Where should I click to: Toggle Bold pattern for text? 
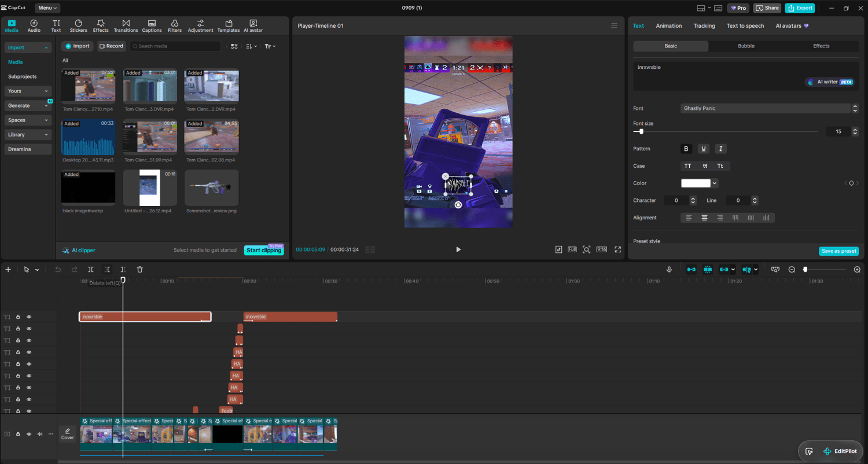pos(686,149)
